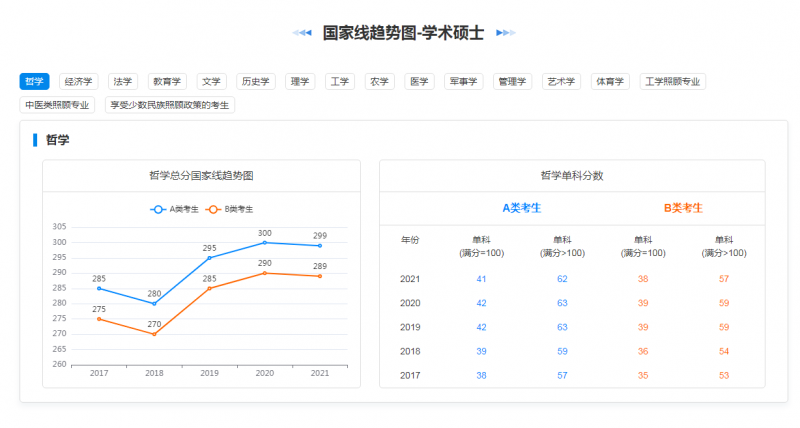
Task: Toggle the B类考生 legend series
Action: click(229, 209)
